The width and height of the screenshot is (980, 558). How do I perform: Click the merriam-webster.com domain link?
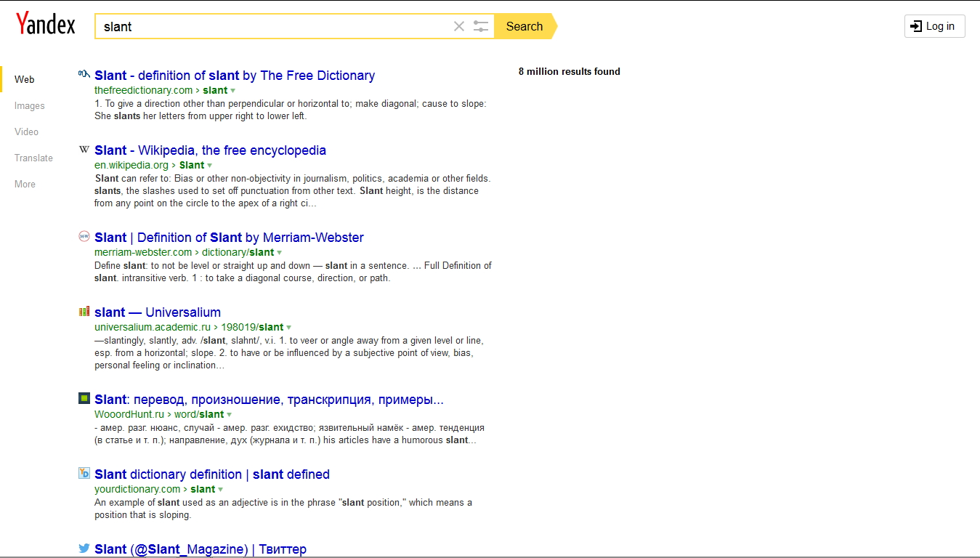coord(143,253)
